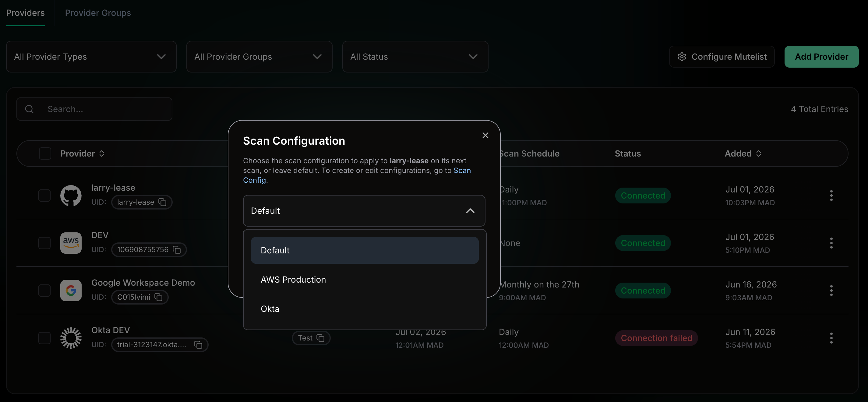Screen dimensions: 868x402
Task: Select AWS Production configuration option
Action: click(x=365, y=280)
